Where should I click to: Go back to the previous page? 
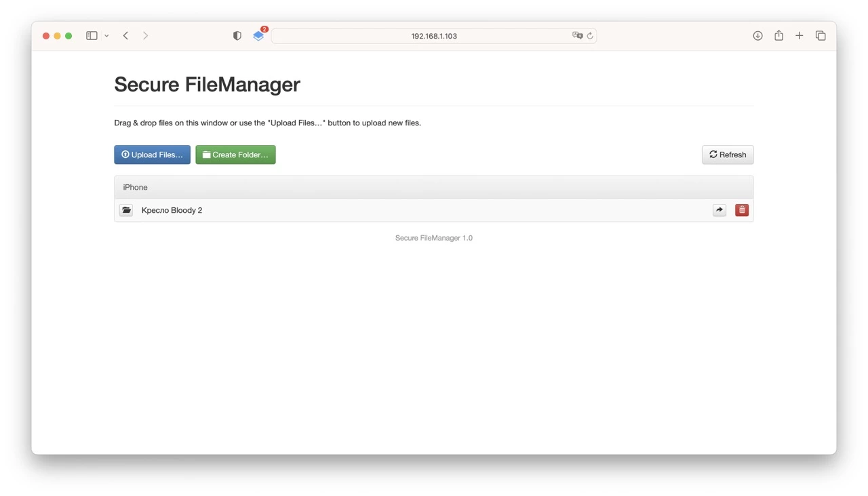click(125, 36)
